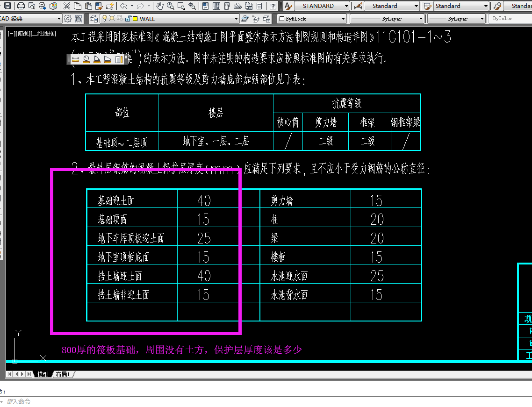532x407 pixels.
Task: Activate the Match Properties paintbrush tool
Action: [x=99, y=6]
